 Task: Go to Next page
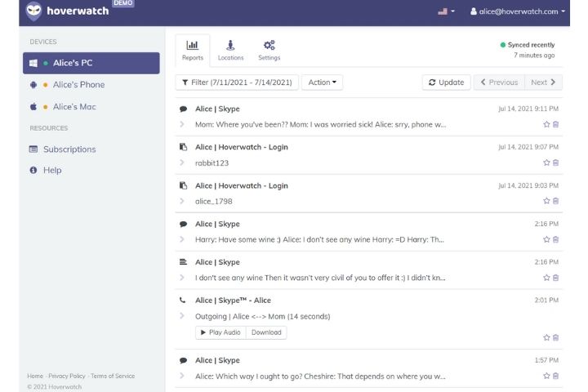coord(543,82)
